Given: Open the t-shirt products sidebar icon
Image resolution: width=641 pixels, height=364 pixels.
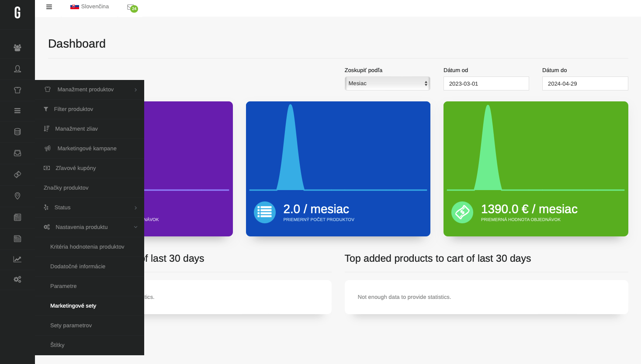Looking at the screenshot, I should [17, 90].
